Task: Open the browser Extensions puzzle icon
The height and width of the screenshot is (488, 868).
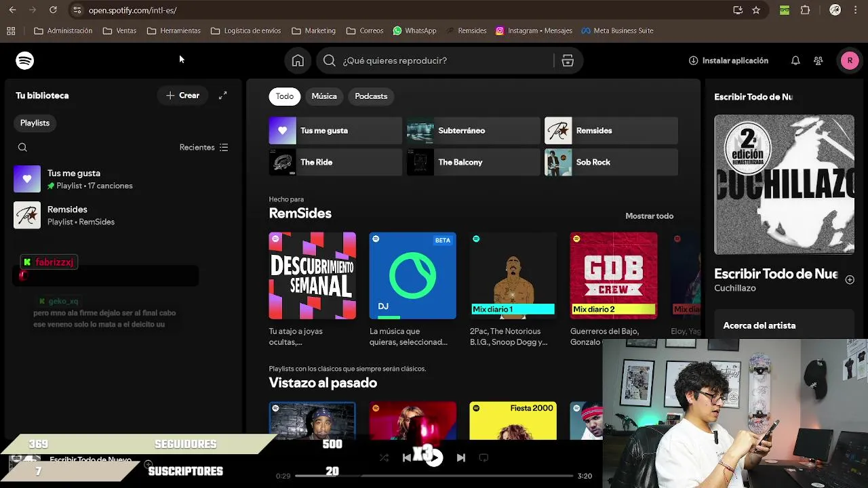Action: coord(806,10)
